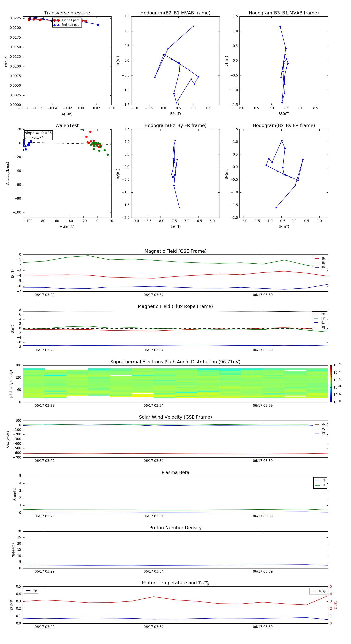The image size is (351, 644).
Task: Click the '10^-31' colorbar label
Action: point(337,402)
